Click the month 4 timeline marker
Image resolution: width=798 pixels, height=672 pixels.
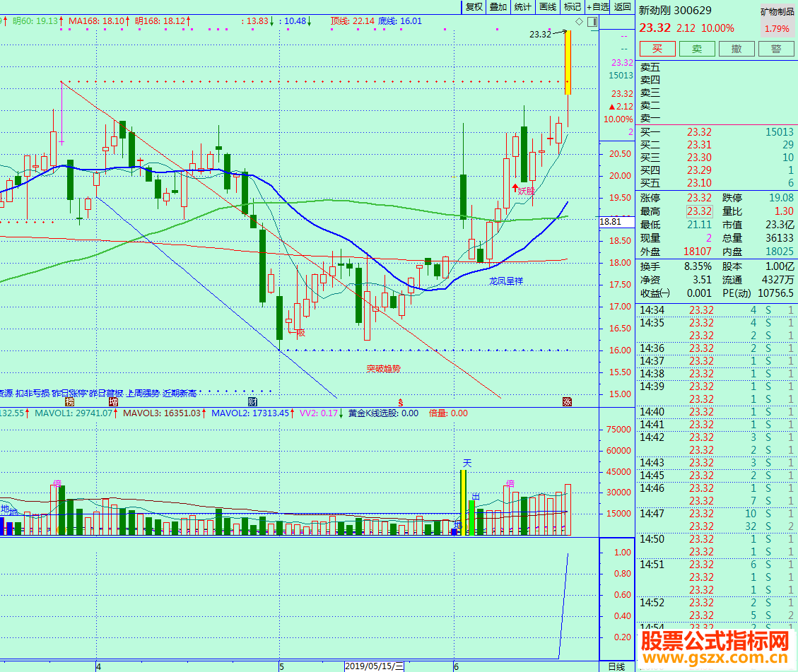pos(98,666)
